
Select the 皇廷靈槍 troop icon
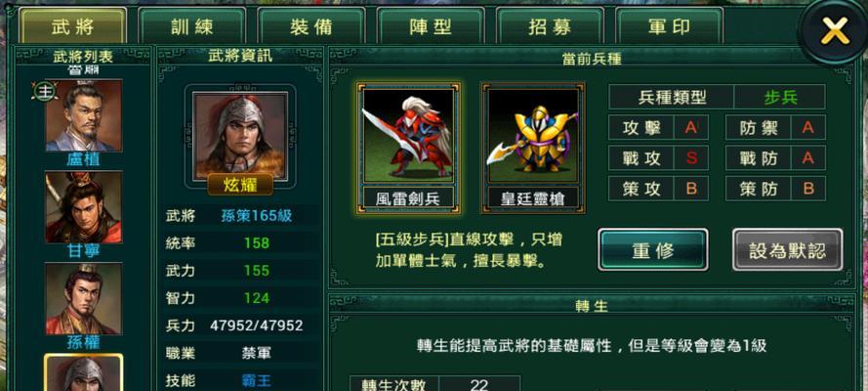tap(532, 135)
